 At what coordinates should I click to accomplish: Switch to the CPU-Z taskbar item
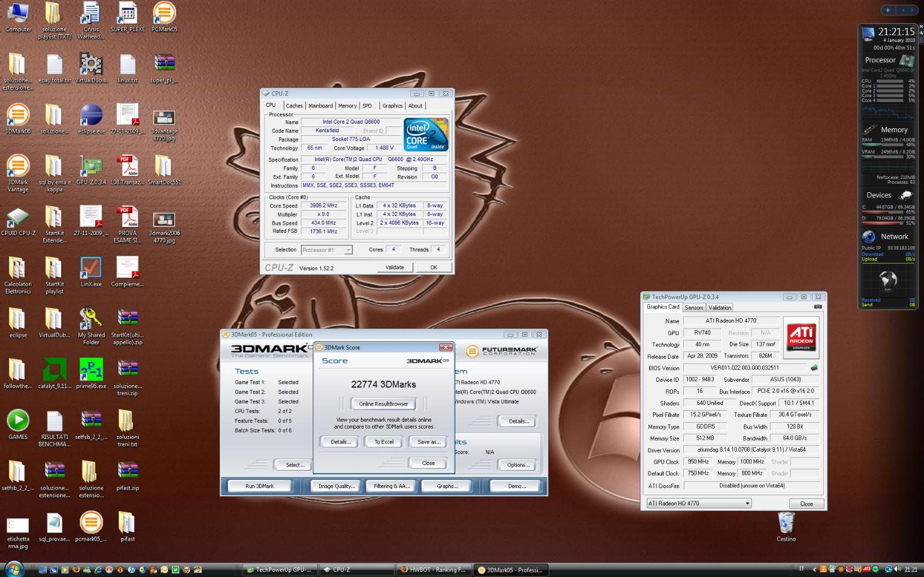pyautogui.click(x=356, y=569)
